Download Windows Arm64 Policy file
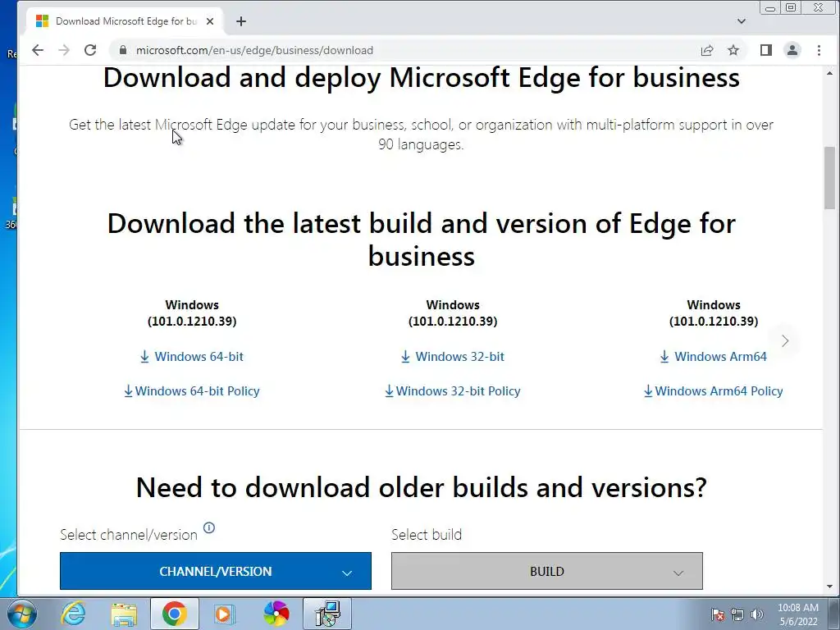 (713, 391)
